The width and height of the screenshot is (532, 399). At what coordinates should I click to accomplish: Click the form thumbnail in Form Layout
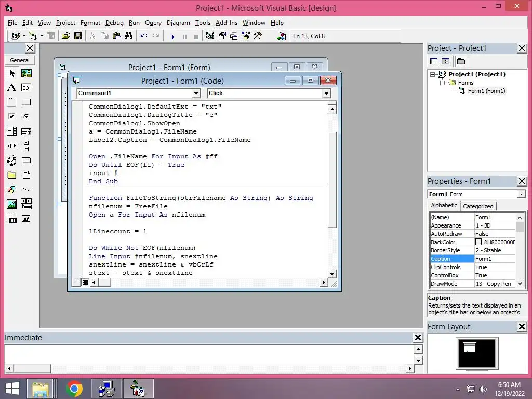click(470, 348)
